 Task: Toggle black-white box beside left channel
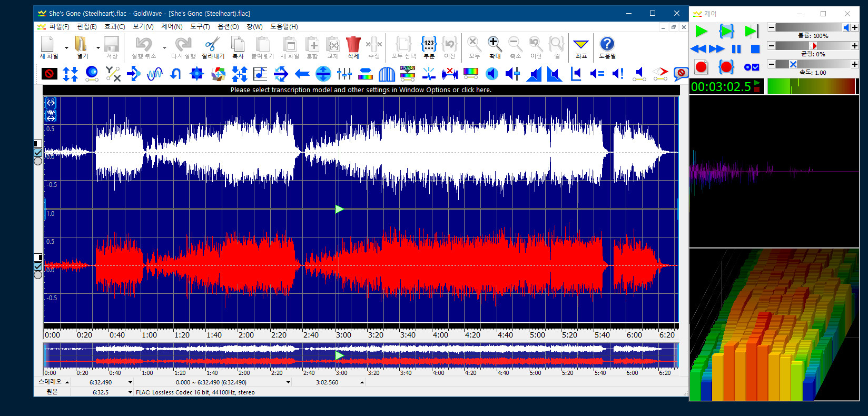click(x=38, y=144)
